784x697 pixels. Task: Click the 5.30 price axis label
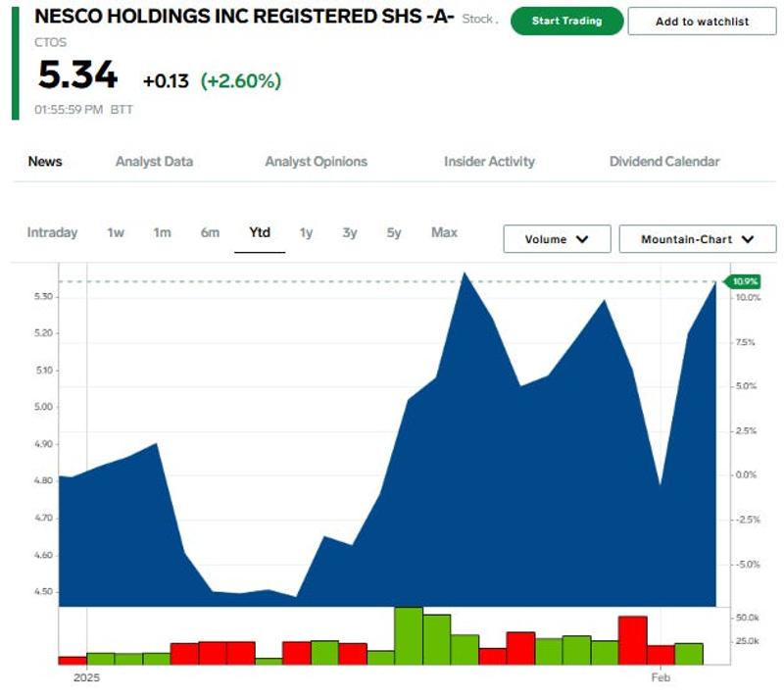(43, 296)
